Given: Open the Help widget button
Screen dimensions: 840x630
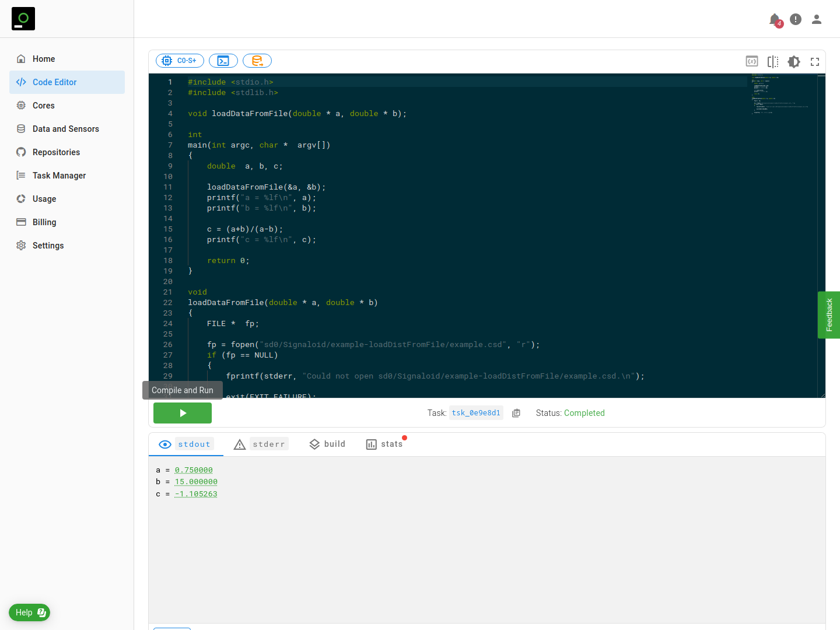Looking at the screenshot, I should click(29, 612).
